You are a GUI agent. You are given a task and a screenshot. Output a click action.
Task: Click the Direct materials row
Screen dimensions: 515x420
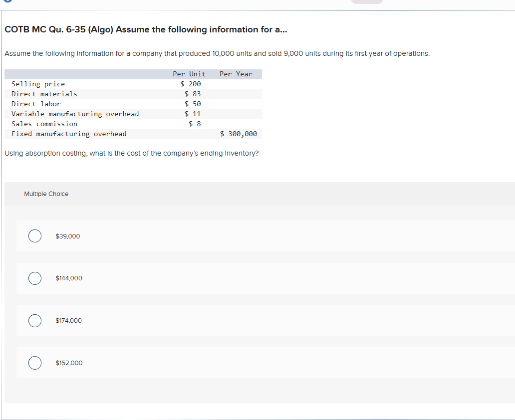pyautogui.click(x=44, y=94)
